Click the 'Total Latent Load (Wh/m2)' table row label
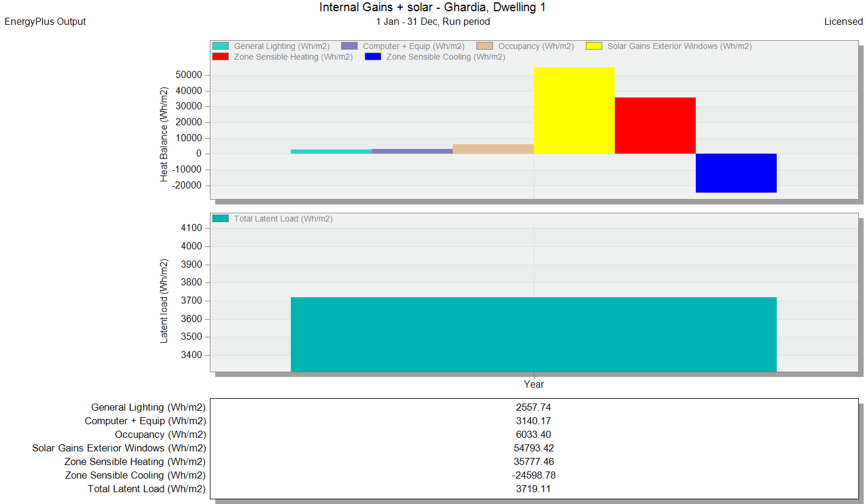Screen dimensions: 866x504 pos(147,489)
